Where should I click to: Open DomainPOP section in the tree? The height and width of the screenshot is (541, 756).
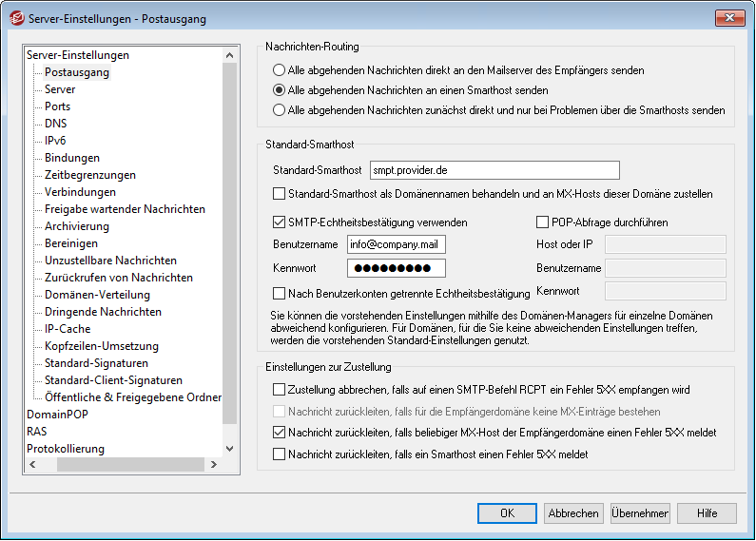[x=58, y=415]
